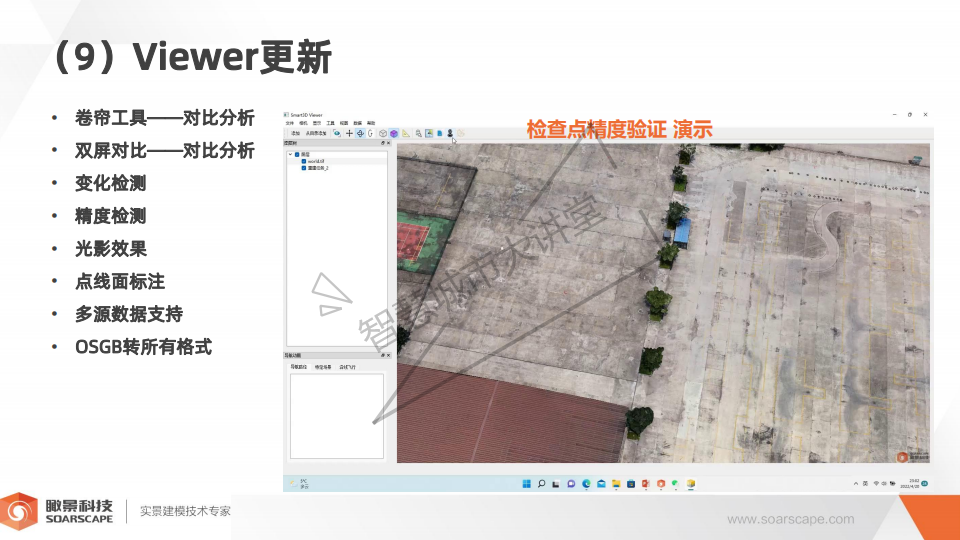This screenshot has width=960, height=540.
Task: Click the wireframe cube icon
Action: (x=383, y=133)
